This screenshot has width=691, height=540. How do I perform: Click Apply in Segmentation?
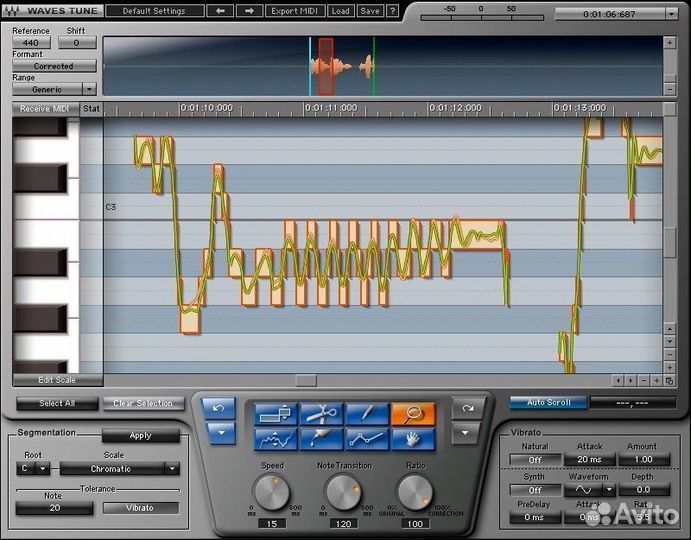pos(141,436)
